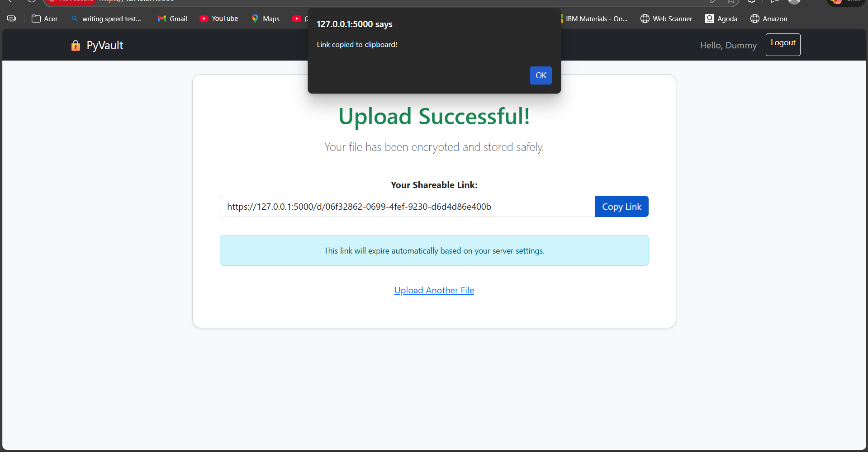Click Upload Another File
Image resolution: width=868 pixels, height=452 pixels.
point(434,290)
